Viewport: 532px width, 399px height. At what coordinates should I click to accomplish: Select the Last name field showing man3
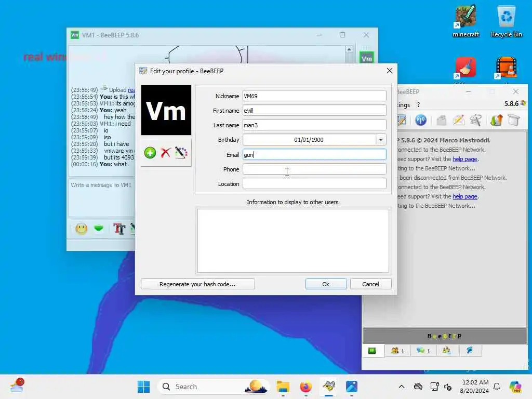314,125
